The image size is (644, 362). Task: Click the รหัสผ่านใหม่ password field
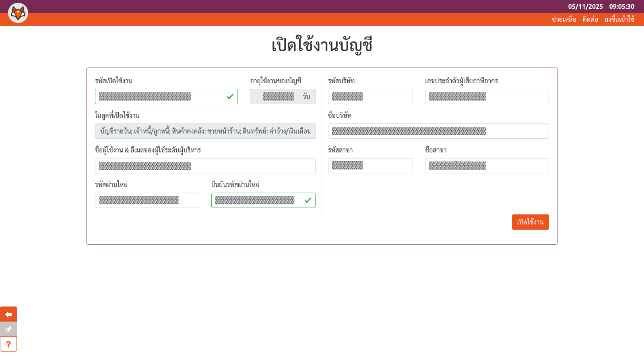pos(147,200)
